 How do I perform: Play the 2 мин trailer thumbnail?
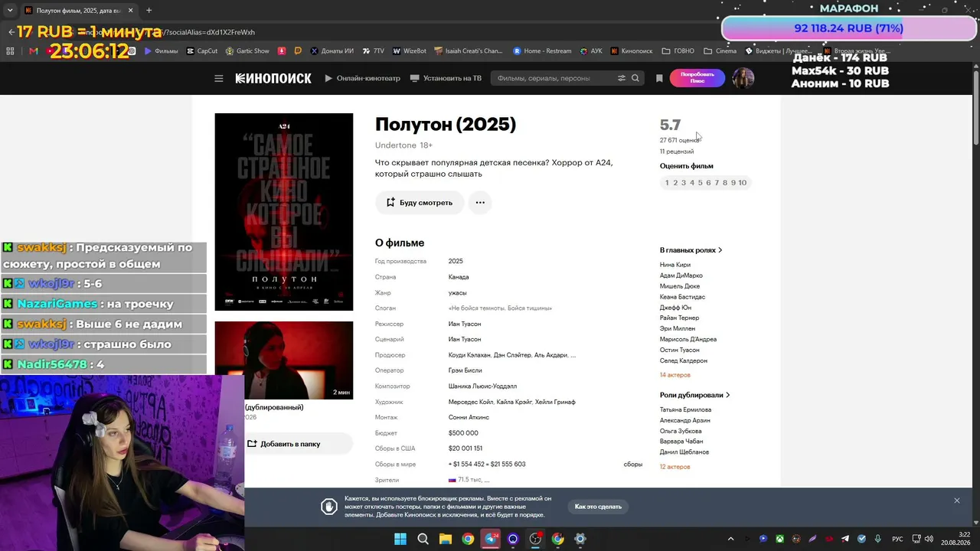(x=284, y=360)
